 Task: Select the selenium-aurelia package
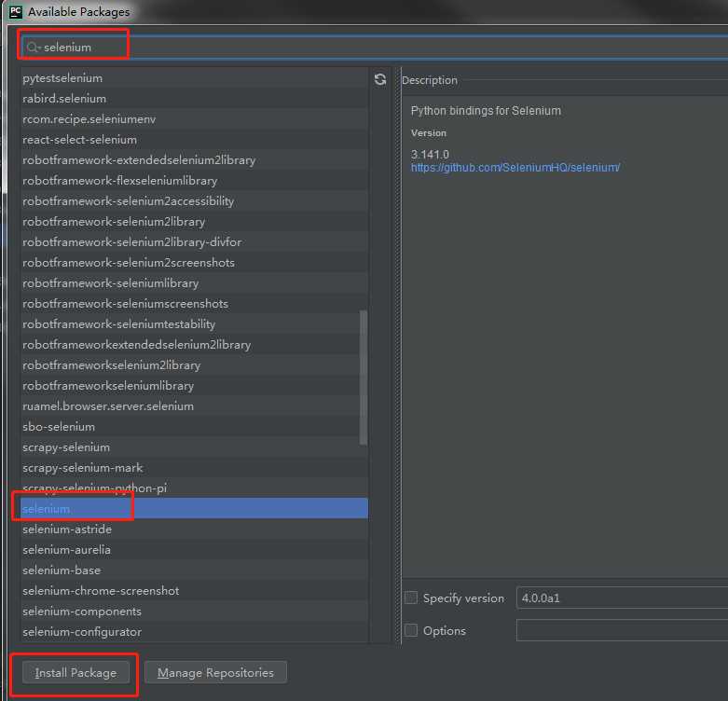click(x=195, y=550)
